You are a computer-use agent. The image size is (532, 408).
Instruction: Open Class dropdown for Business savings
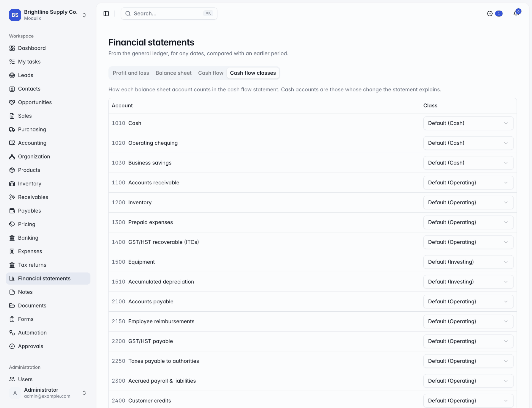468,163
